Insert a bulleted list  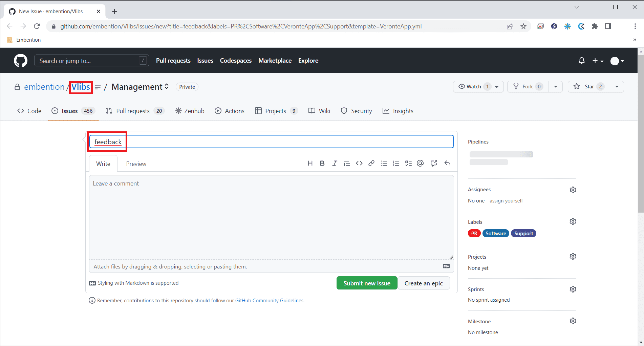pos(384,164)
